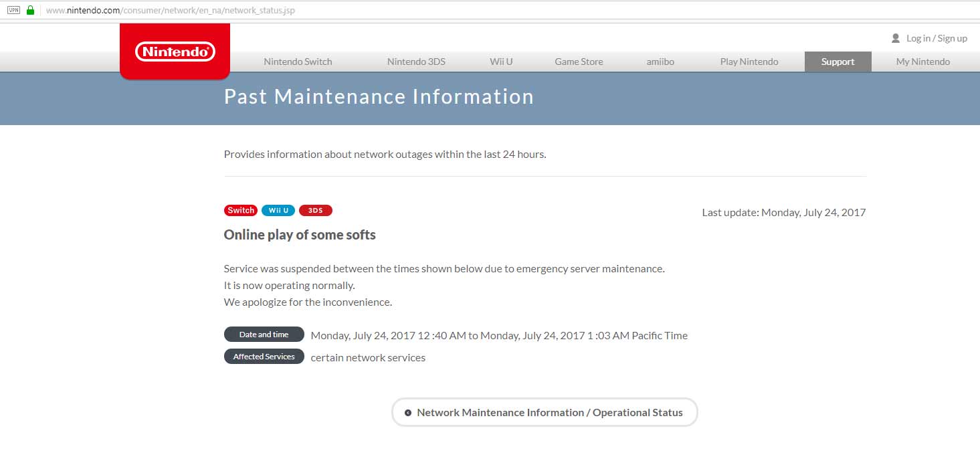Image resolution: width=980 pixels, height=465 pixels.
Task: Click the browser address bar URL
Action: 170,10
